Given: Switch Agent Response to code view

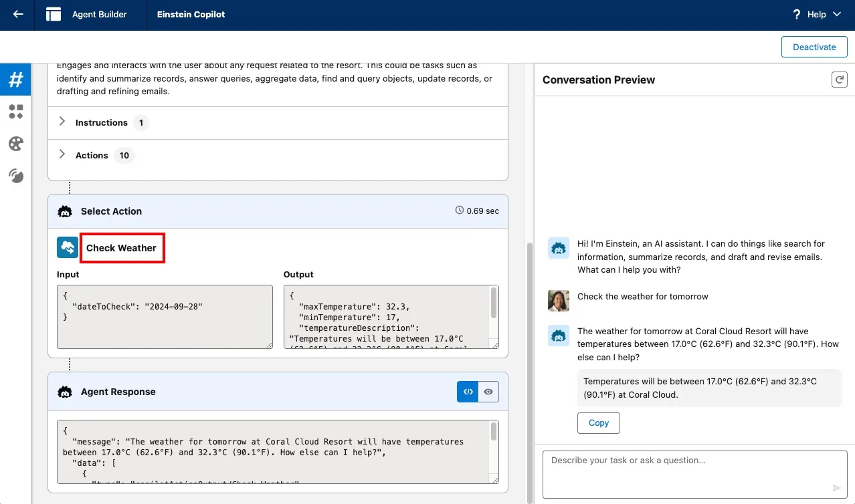Looking at the screenshot, I should (x=468, y=392).
